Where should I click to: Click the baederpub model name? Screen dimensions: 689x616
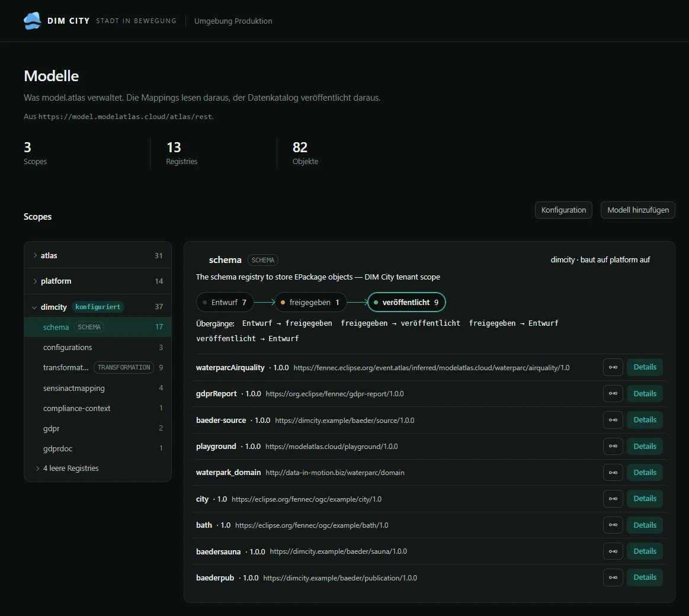pyautogui.click(x=215, y=577)
